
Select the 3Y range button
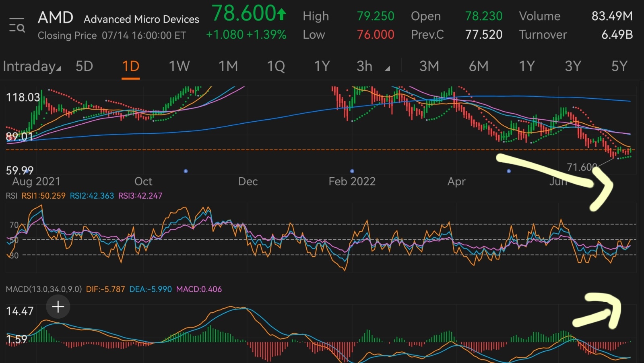573,66
